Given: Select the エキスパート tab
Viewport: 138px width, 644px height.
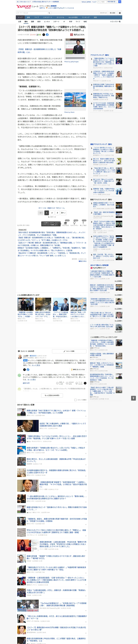Looking at the screenshot, I should (x=48, y=17).
